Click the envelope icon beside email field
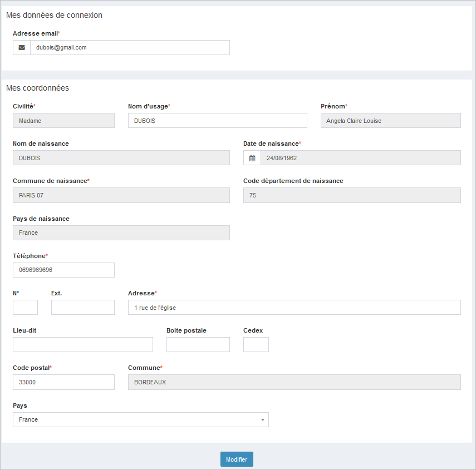This screenshot has height=470, width=476. click(22, 48)
